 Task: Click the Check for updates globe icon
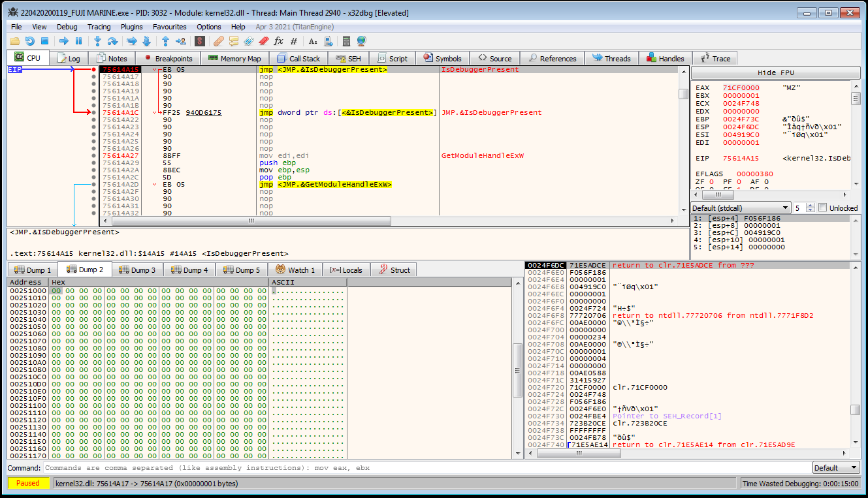[362, 41]
